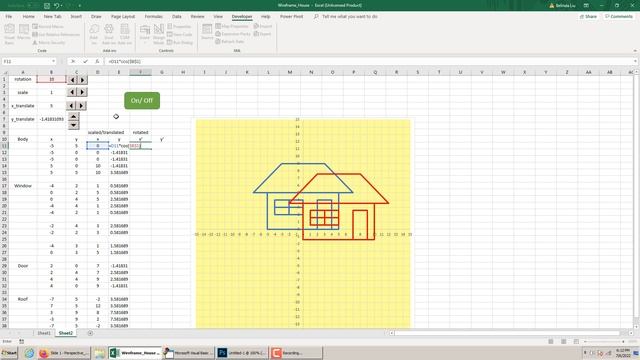
Task: Open the Recording app in taskbar
Action: 296,353
